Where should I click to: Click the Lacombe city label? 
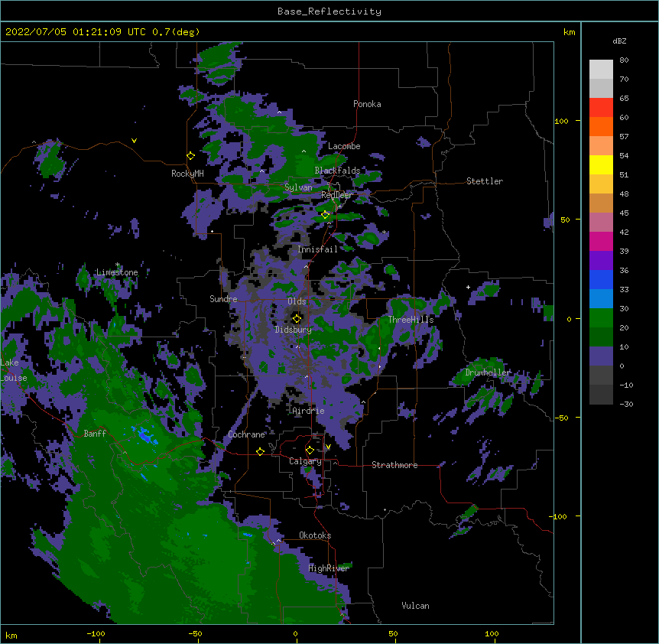(x=344, y=146)
